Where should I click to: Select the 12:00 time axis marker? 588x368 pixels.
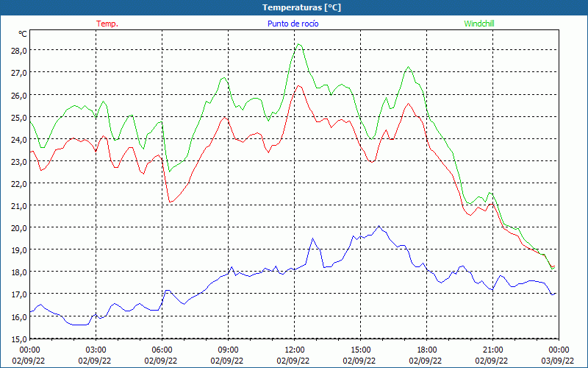[x=294, y=350]
